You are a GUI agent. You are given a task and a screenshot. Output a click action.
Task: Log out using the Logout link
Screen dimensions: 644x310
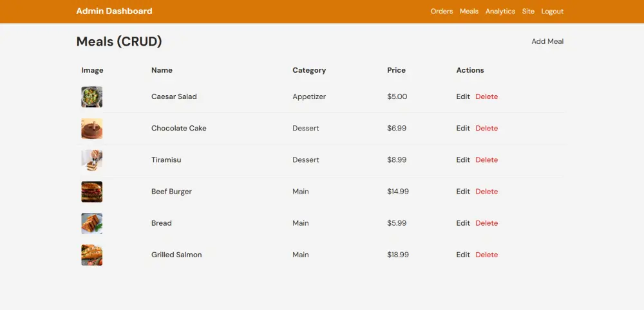coord(553,12)
